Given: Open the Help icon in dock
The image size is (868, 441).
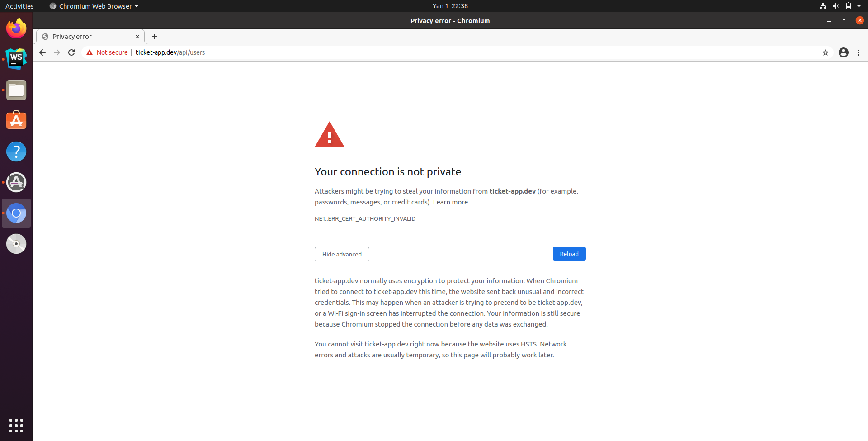Looking at the screenshot, I should coord(16,152).
